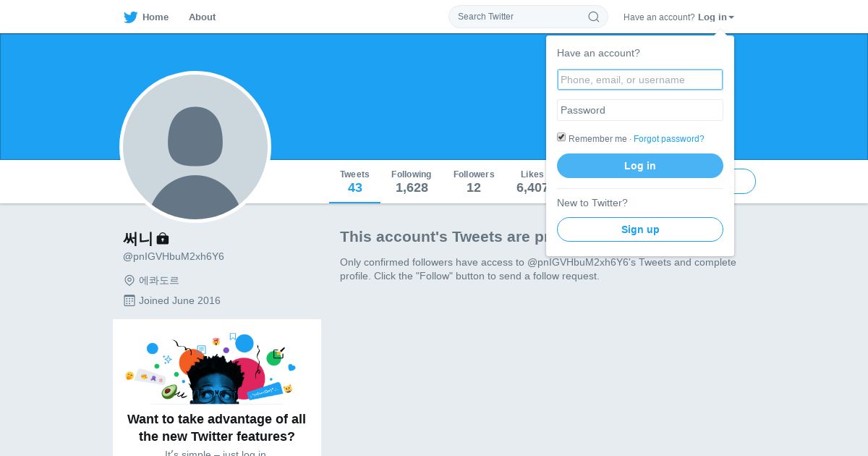
Task: Click the login promo illustration
Action: click(x=210, y=368)
